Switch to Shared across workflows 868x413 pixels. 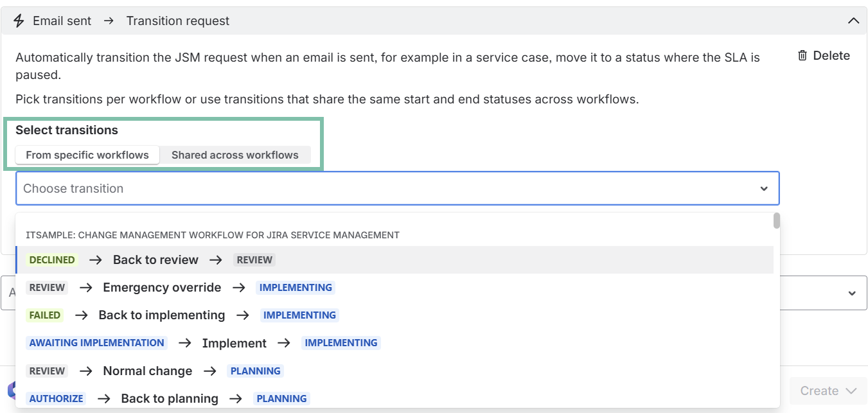click(235, 155)
